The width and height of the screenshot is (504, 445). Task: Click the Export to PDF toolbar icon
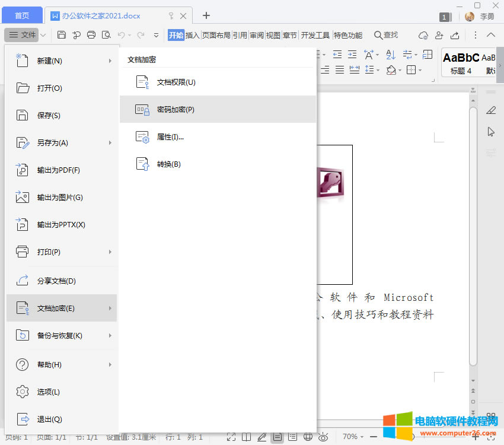point(76,35)
